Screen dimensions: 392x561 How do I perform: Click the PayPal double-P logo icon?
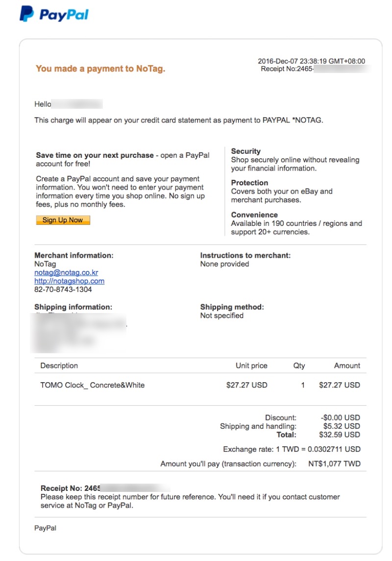click(26, 14)
